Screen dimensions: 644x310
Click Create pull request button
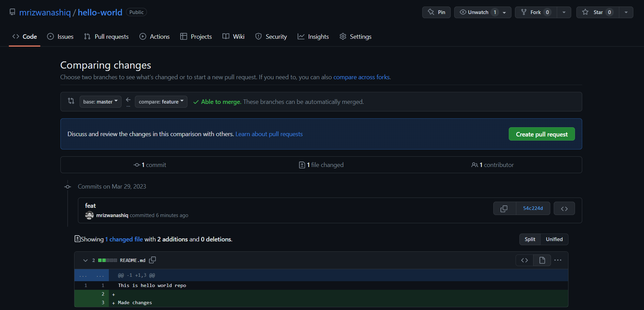point(542,134)
